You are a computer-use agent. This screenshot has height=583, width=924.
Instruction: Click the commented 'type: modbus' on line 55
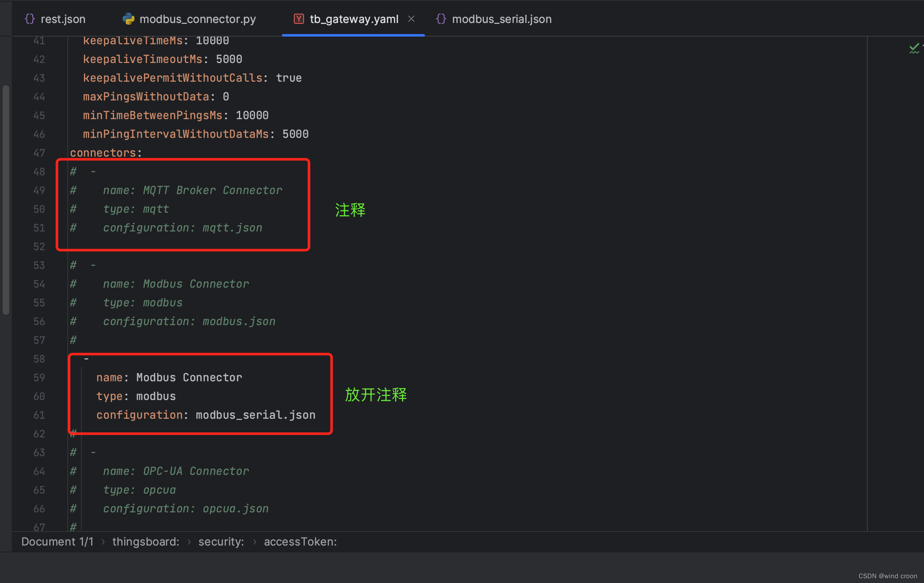143,303
